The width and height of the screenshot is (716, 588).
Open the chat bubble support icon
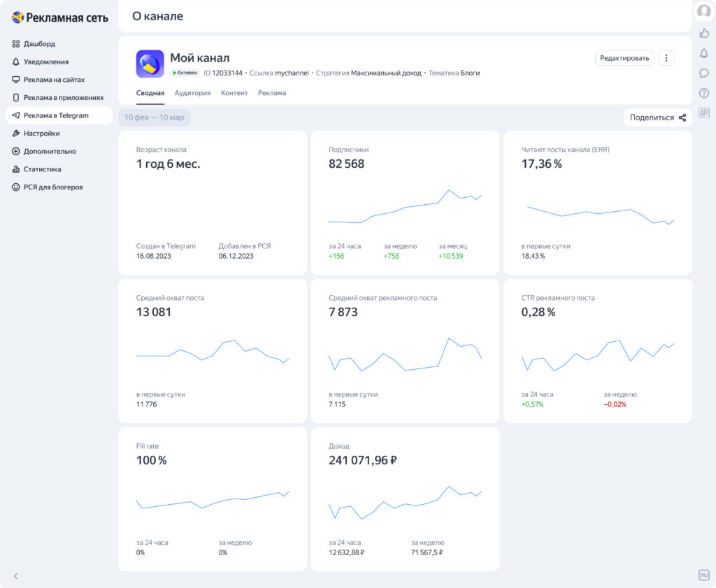pos(704,73)
